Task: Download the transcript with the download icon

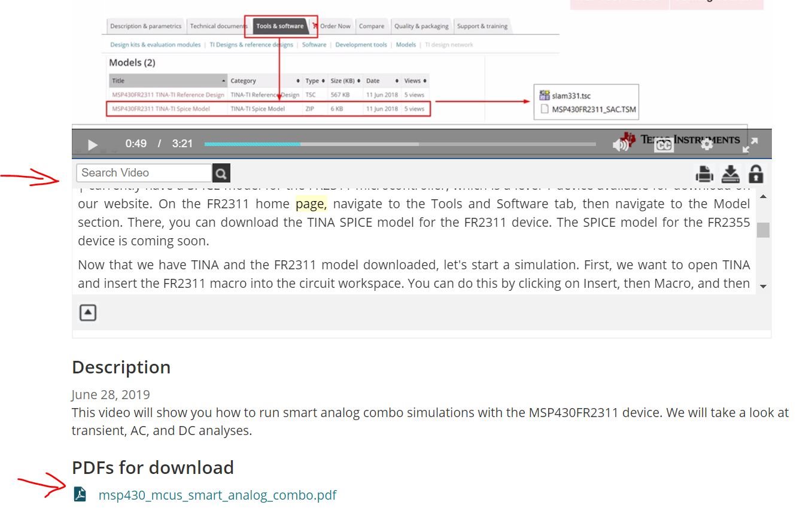Action: [730, 174]
